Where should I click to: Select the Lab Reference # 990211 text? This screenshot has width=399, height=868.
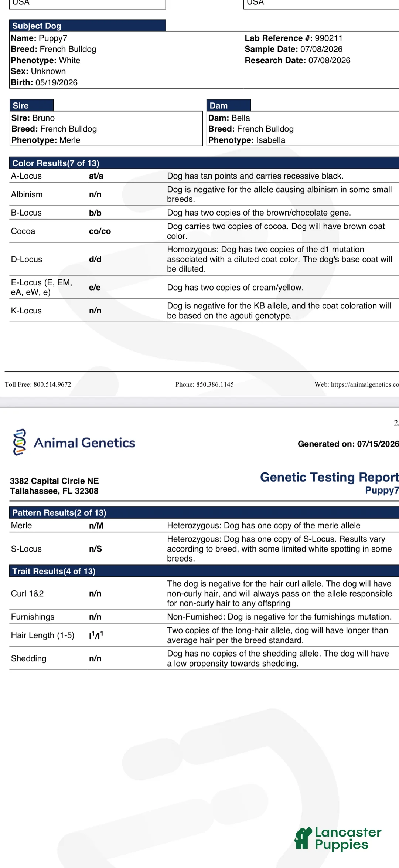click(x=294, y=38)
